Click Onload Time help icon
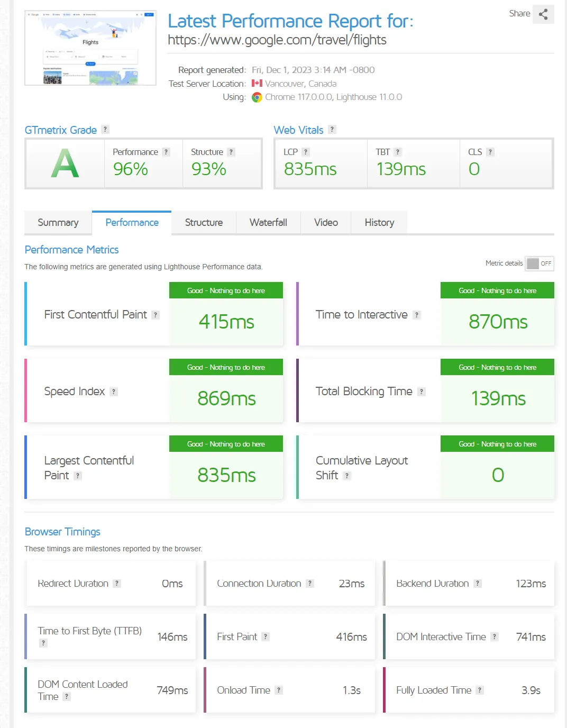567x728 pixels. [279, 690]
